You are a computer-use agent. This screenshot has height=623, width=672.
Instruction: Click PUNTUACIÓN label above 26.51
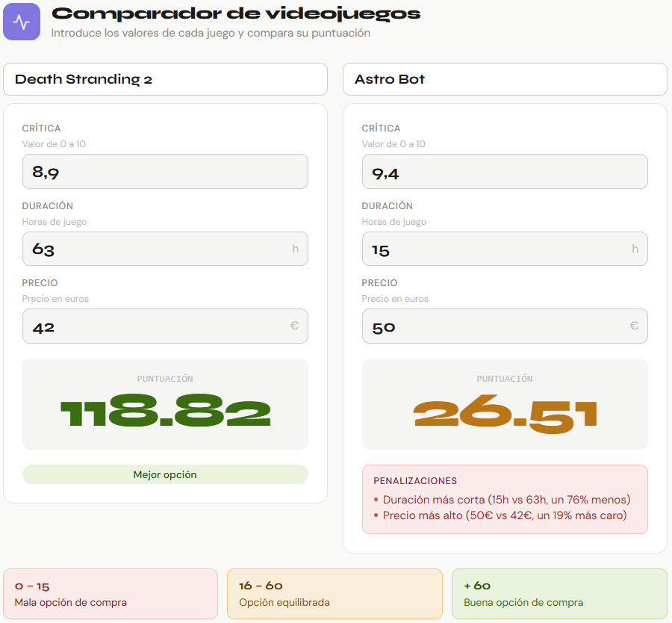pos(505,379)
